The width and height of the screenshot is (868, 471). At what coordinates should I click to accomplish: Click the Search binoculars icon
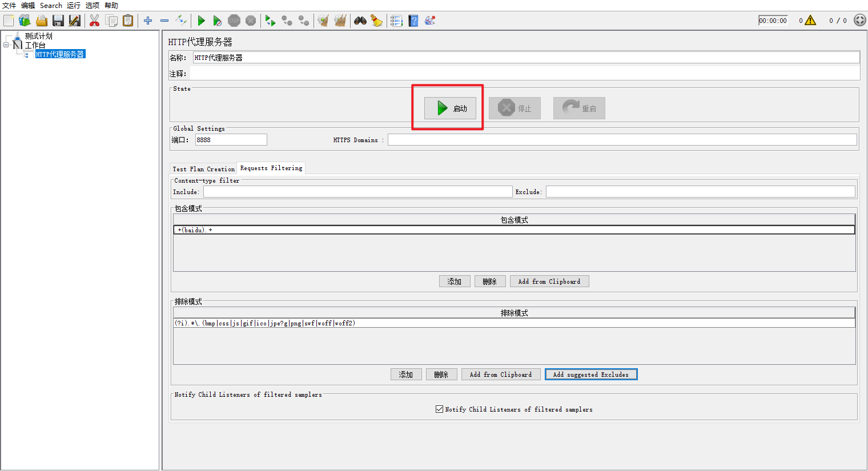coord(360,21)
